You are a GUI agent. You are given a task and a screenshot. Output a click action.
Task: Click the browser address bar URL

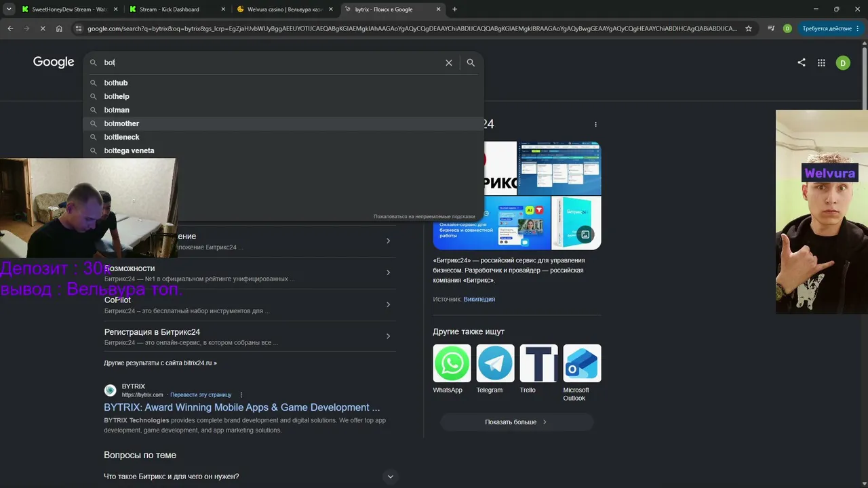412,28
